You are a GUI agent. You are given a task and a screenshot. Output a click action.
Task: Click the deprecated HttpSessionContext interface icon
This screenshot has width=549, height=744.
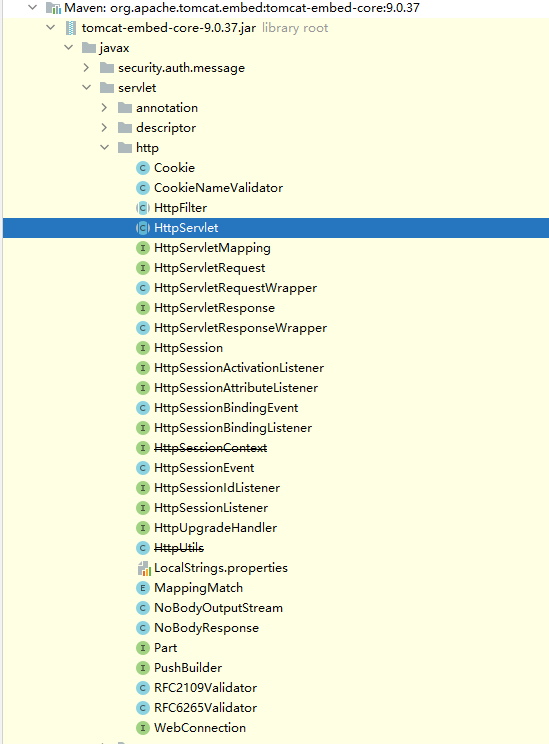(x=143, y=447)
